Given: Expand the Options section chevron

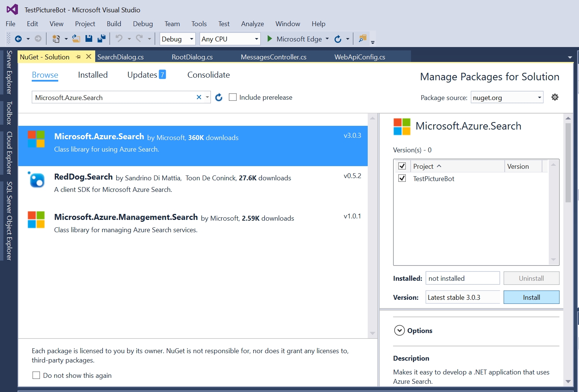Looking at the screenshot, I should coord(399,330).
